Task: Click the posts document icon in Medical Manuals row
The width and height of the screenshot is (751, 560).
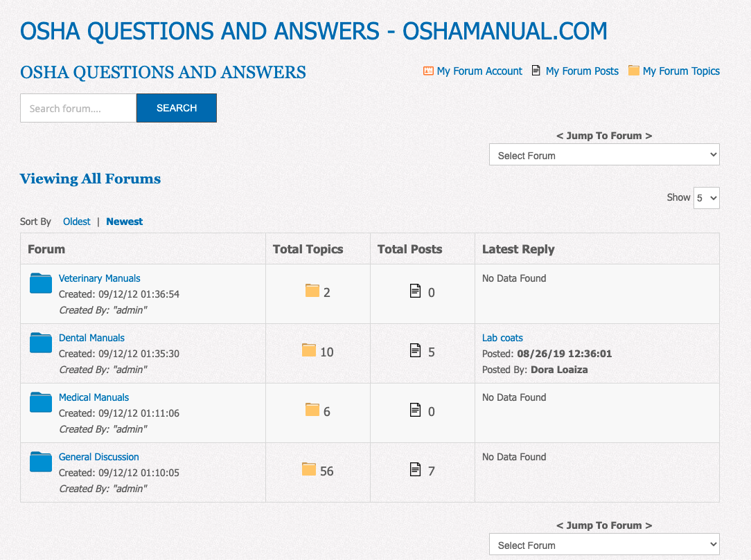Action: [415, 410]
